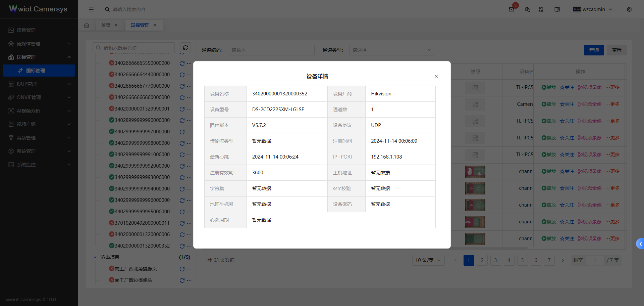Viewport: 644px width, 306px height.
Task: Click the language translation icon in header
Action: tap(541, 9)
